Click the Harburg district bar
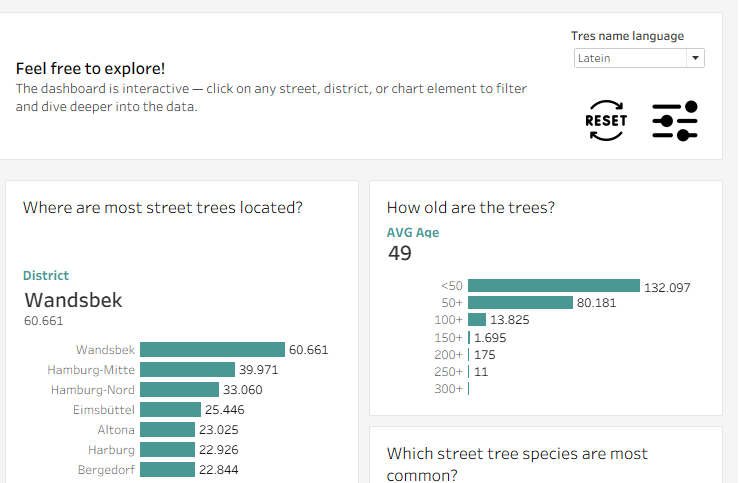Screen dimensions: 740x483 click(x=167, y=450)
